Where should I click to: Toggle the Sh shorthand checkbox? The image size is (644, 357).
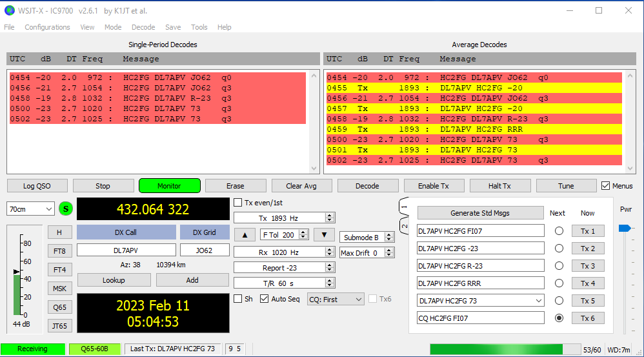point(238,299)
